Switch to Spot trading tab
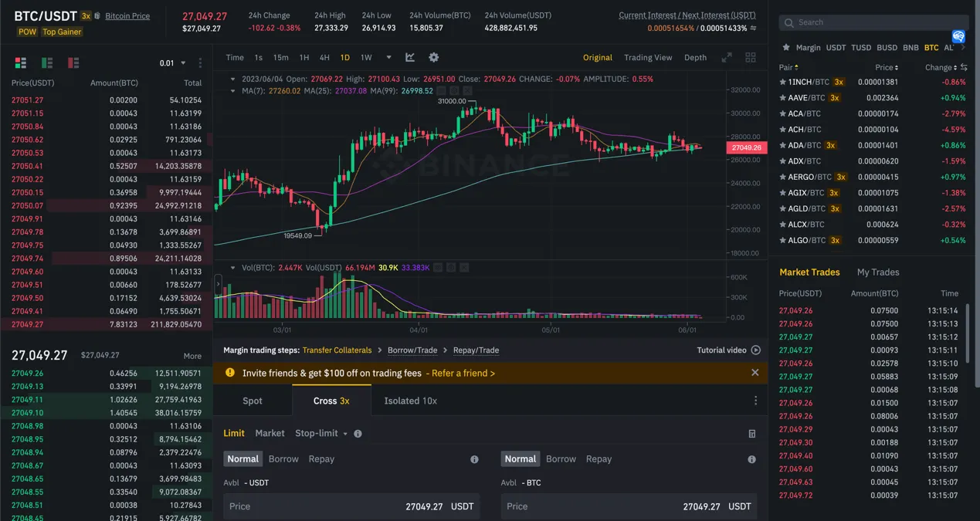The width and height of the screenshot is (980, 521). (253, 401)
